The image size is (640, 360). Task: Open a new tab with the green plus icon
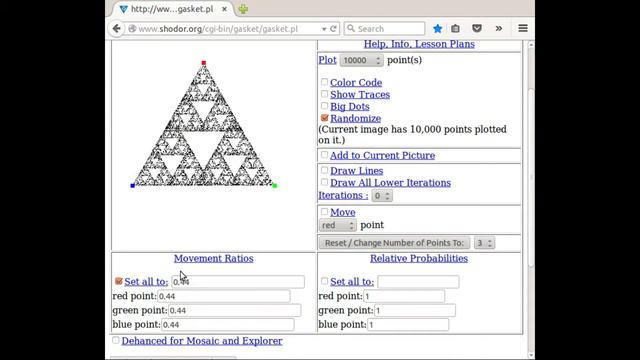[x=243, y=9]
